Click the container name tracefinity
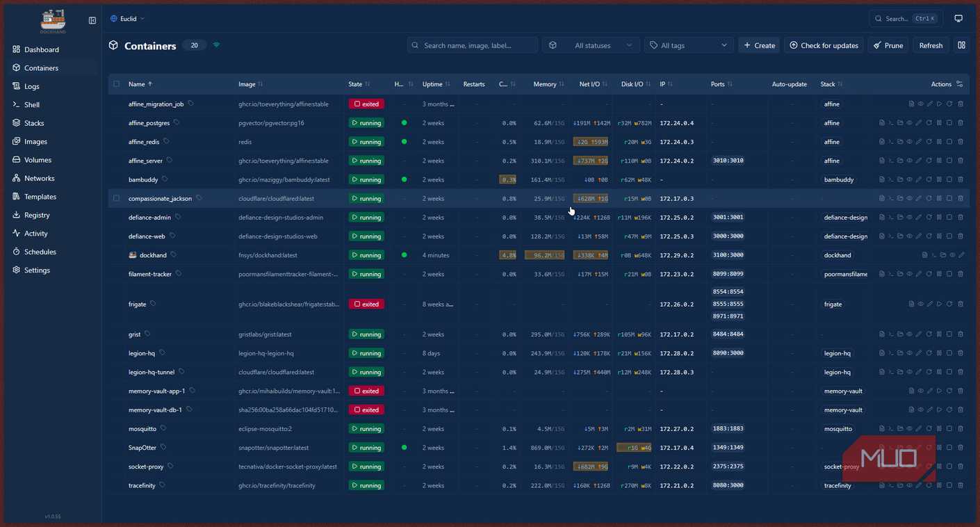This screenshot has height=527, width=980. tap(142, 485)
